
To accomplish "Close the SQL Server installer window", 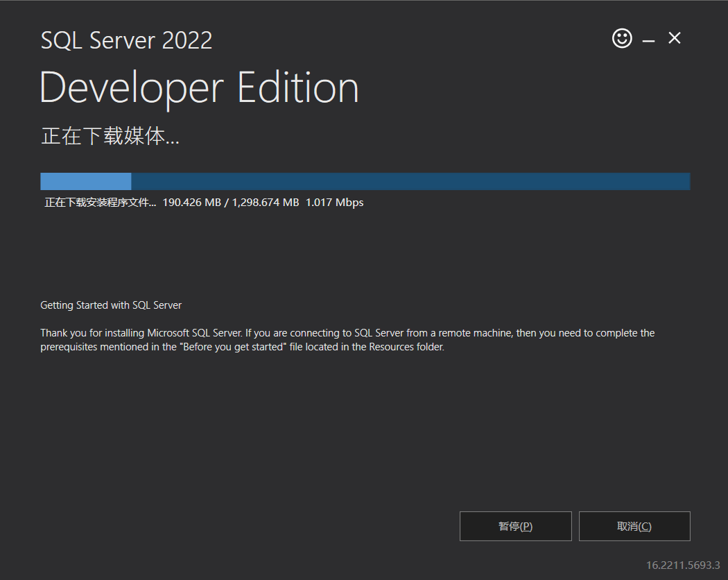I will click(x=675, y=37).
